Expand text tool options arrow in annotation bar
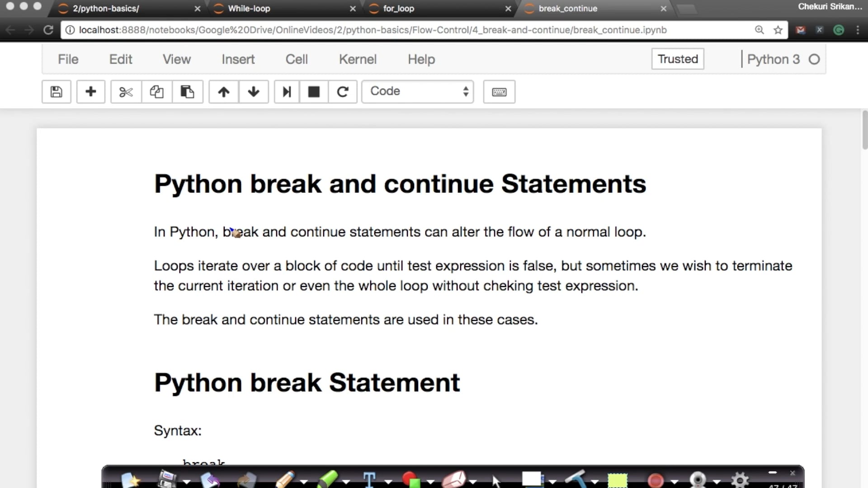Image resolution: width=868 pixels, height=488 pixels. [x=388, y=482]
